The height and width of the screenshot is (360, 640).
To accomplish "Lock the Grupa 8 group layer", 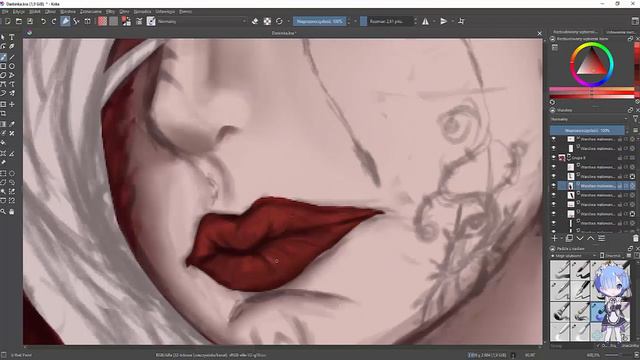I will [620, 158].
